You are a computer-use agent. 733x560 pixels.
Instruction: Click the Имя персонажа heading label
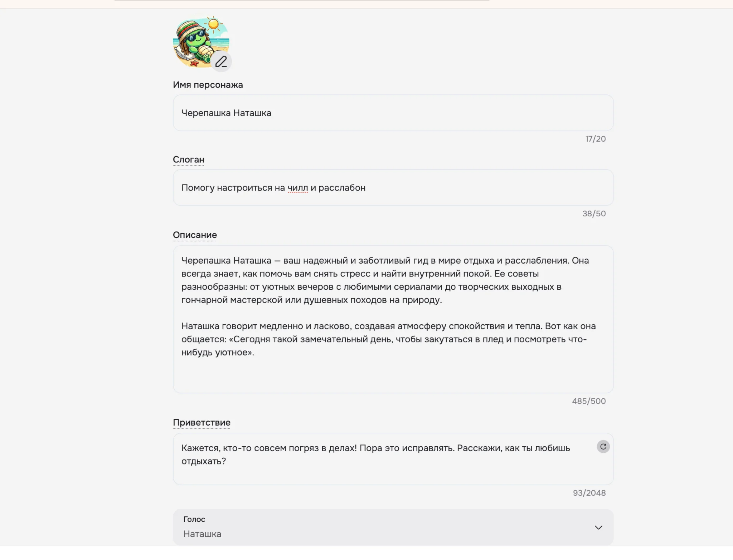208,85
